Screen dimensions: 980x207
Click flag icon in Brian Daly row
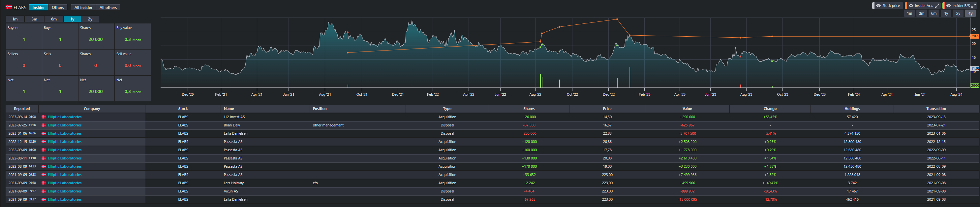44,125
